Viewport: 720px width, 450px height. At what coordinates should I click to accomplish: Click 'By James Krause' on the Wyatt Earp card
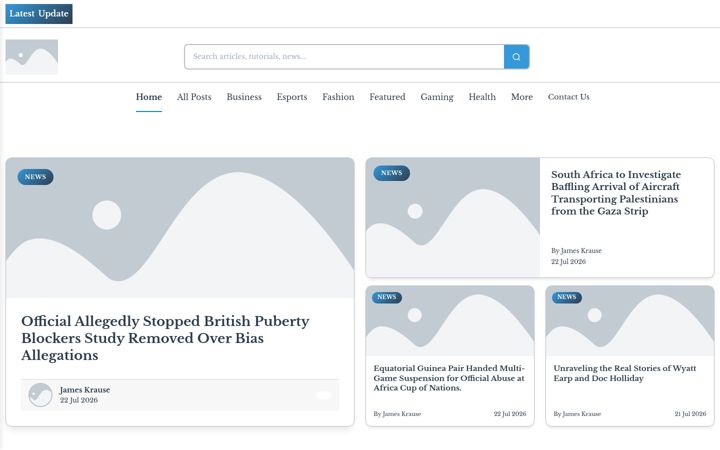click(x=577, y=414)
